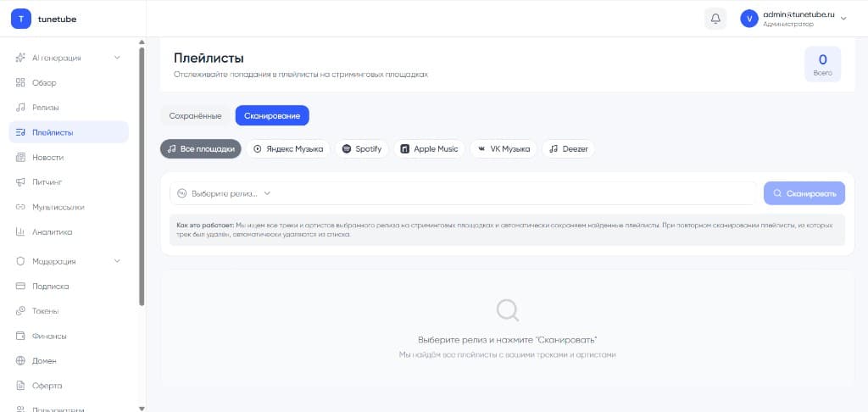Filter by Apple Music platform

click(429, 149)
